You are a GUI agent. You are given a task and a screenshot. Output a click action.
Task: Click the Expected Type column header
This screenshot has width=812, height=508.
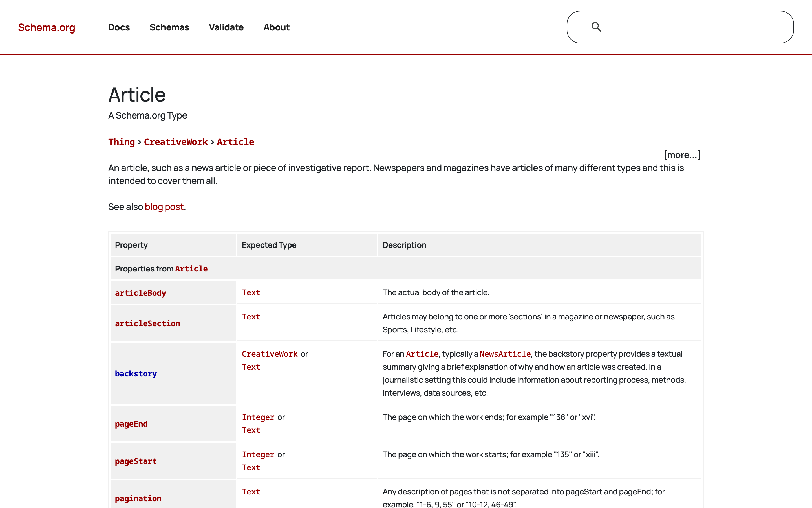[307, 245]
